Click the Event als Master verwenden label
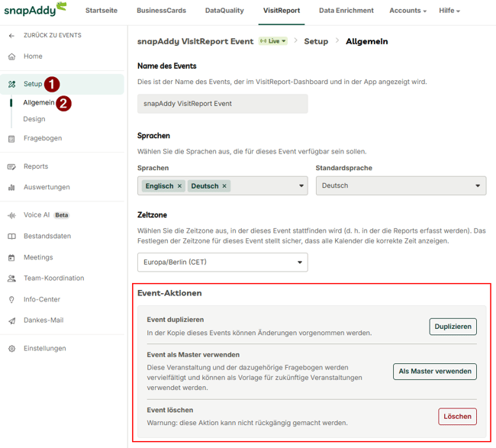The image size is (496, 448). pyautogui.click(x=193, y=355)
